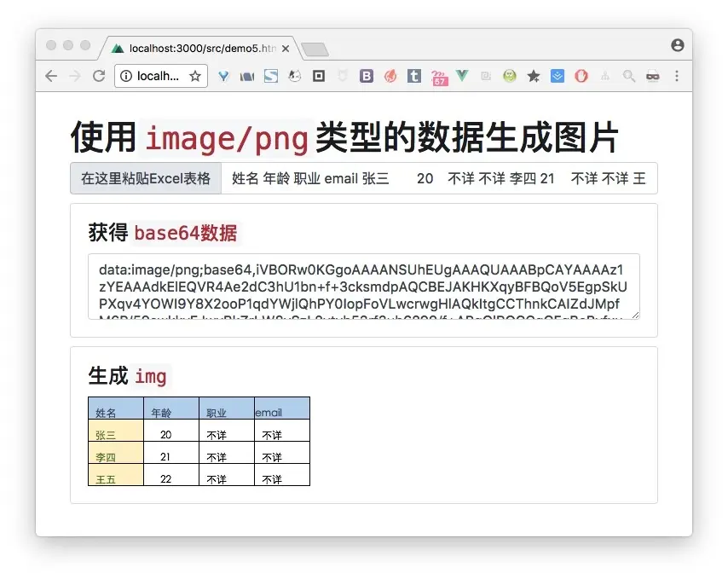Click the 在这里粘贴Excel表格 label

click(x=146, y=178)
